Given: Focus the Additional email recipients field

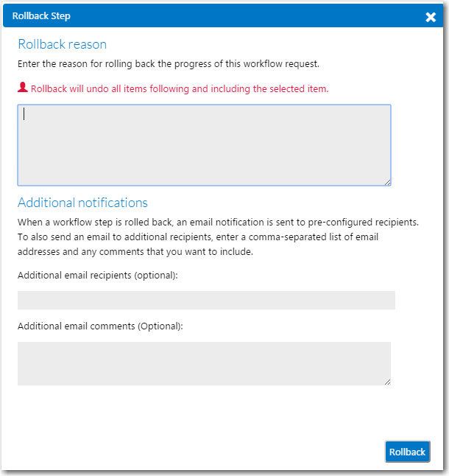Looking at the screenshot, I should pyautogui.click(x=206, y=300).
